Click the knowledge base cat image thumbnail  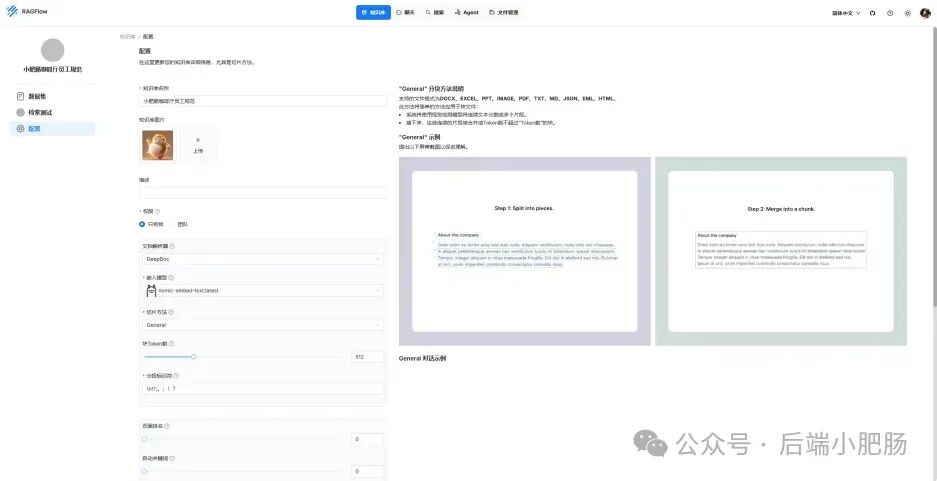pyautogui.click(x=158, y=145)
